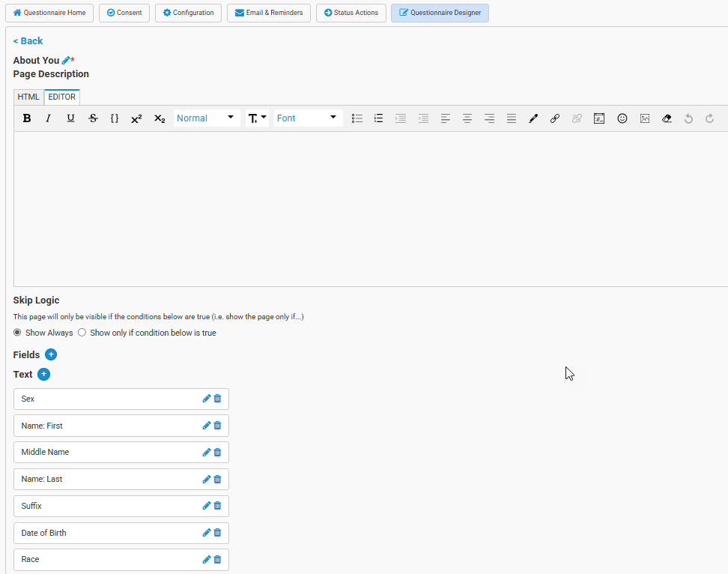Open the emoji picker in toolbar
Viewport: 728px width, 574px height.
(x=622, y=118)
